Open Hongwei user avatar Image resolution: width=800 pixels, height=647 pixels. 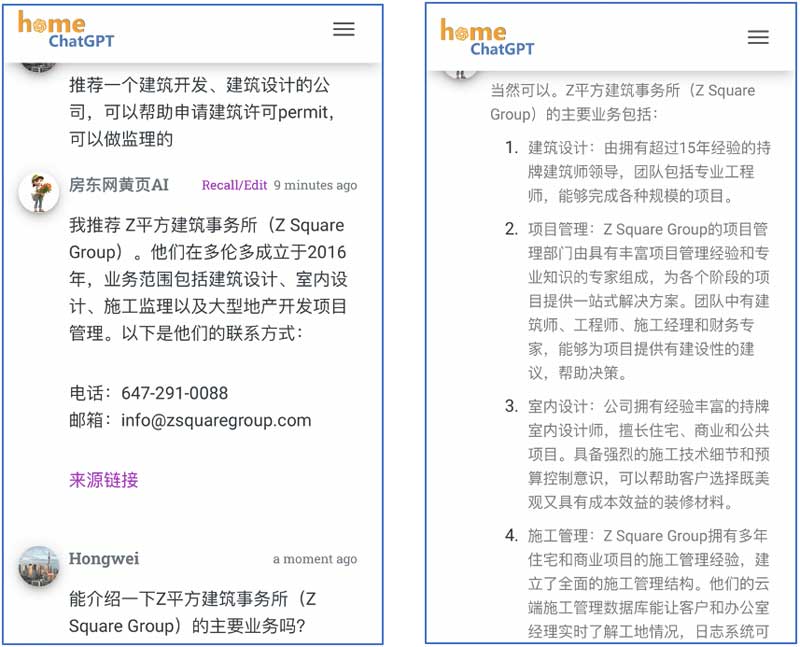pyautogui.click(x=39, y=566)
